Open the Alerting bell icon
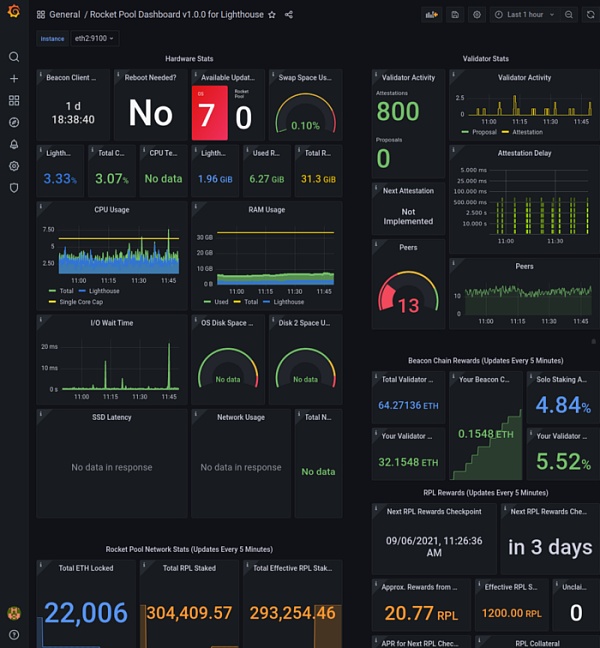Viewport: 600px width, 648px height. 14,144
